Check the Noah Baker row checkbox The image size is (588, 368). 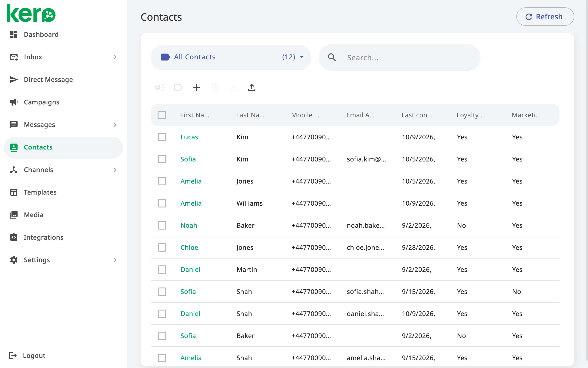click(x=162, y=225)
